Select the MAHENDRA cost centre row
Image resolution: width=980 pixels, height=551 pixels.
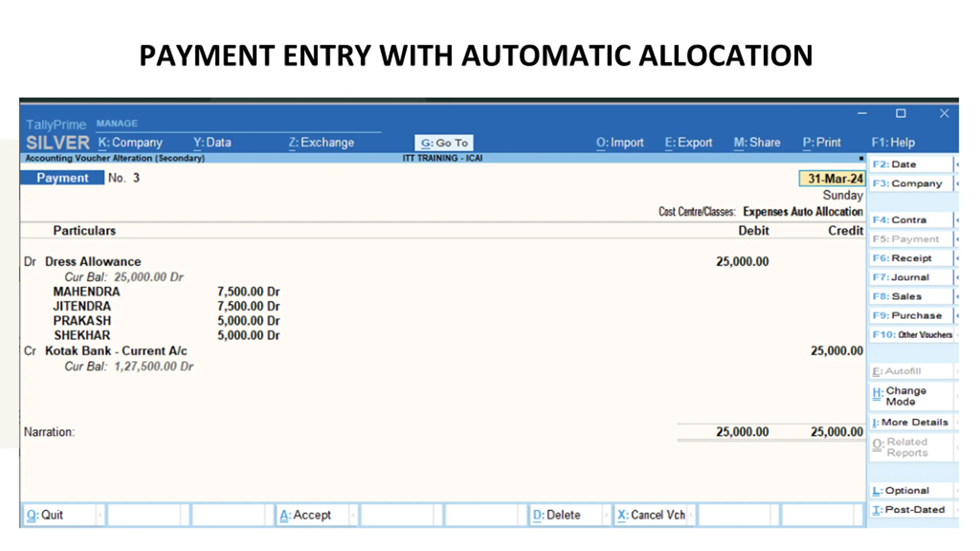tap(166, 292)
